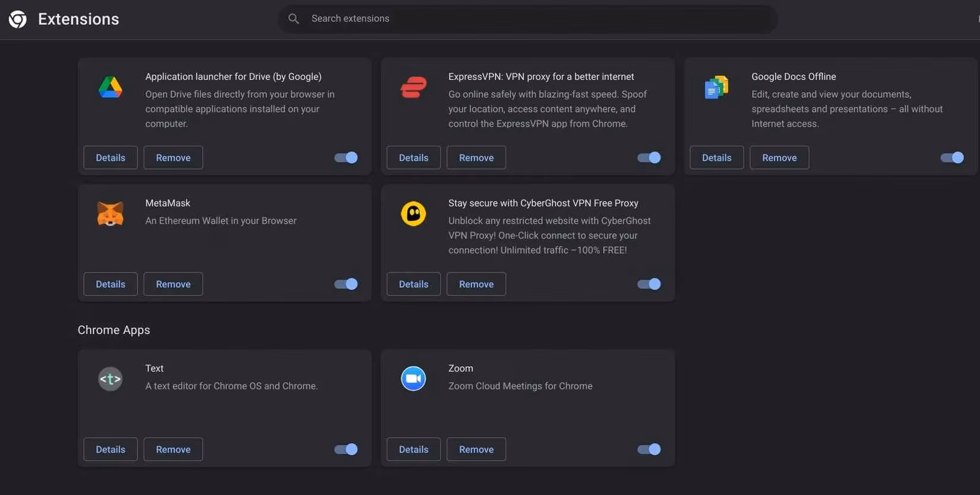The width and height of the screenshot is (980, 495).
Task: Disable the MetaMask extension
Action: 346,284
